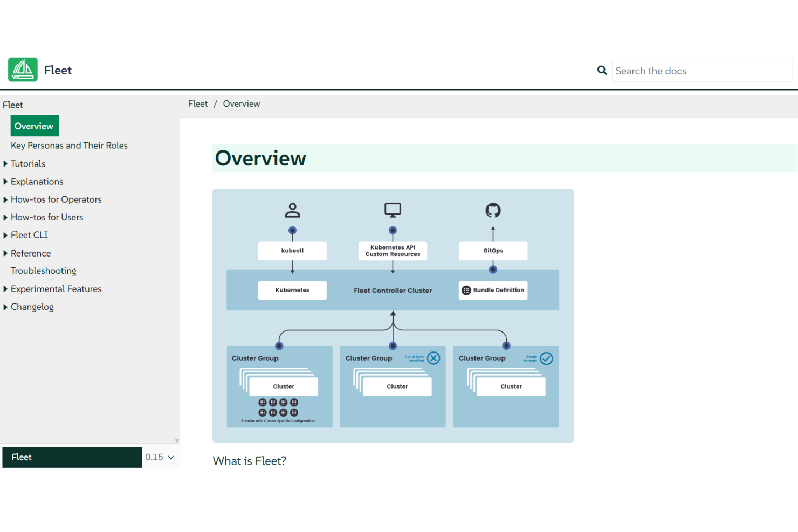Click the search magnifier icon

(602, 70)
